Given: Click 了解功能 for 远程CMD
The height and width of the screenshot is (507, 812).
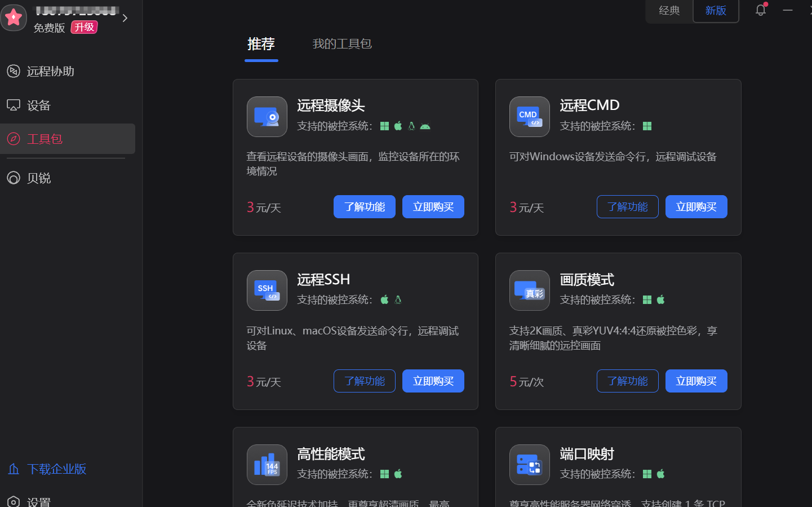Looking at the screenshot, I should [x=628, y=207].
